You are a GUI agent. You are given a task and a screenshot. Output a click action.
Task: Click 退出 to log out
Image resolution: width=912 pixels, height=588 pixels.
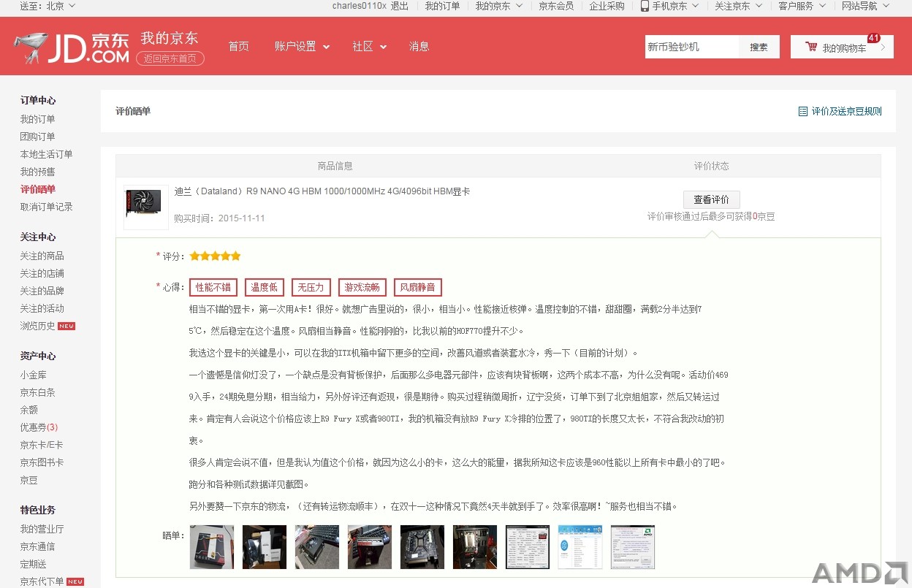[x=400, y=6]
